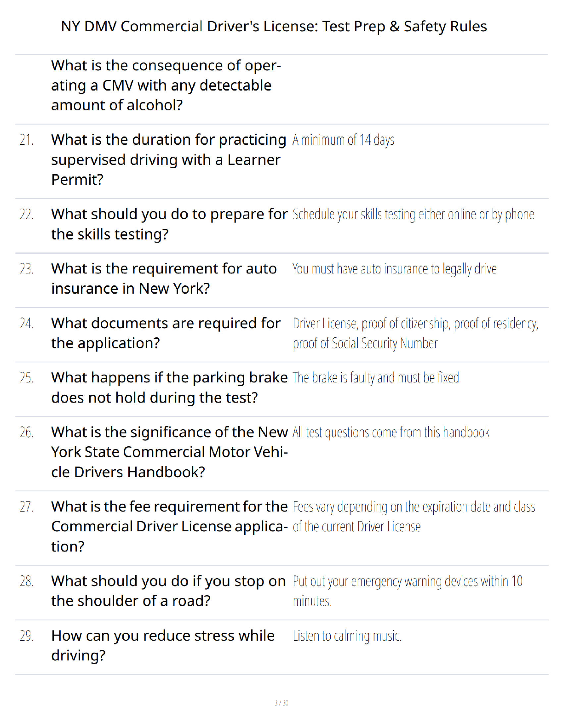This screenshot has height=728, width=563.
Task: Click question 24 about required application documents
Action: point(166,333)
